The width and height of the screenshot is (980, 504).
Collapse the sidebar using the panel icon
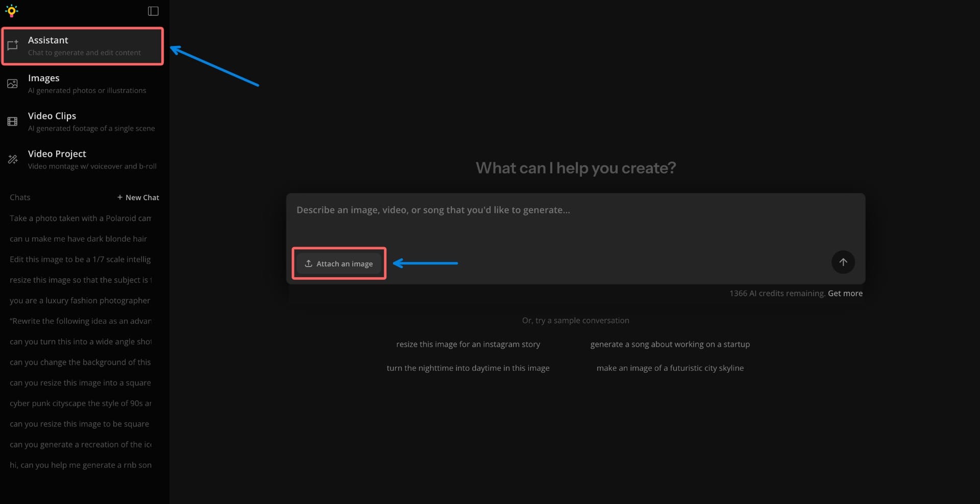(153, 11)
